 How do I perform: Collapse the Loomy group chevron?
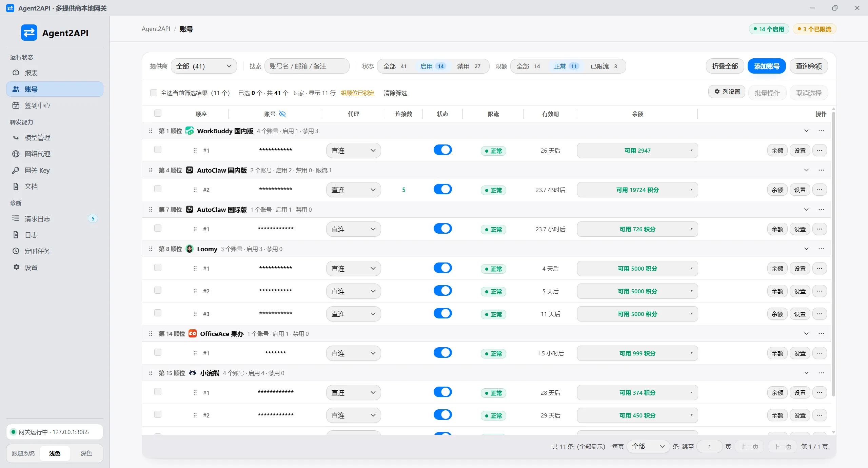806,249
